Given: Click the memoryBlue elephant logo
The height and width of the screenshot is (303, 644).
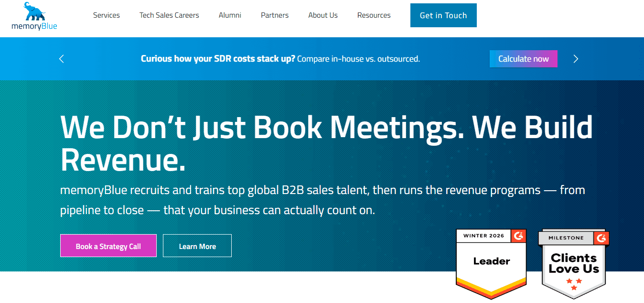Looking at the screenshot, I should pyautogui.click(x=34, y=16).
